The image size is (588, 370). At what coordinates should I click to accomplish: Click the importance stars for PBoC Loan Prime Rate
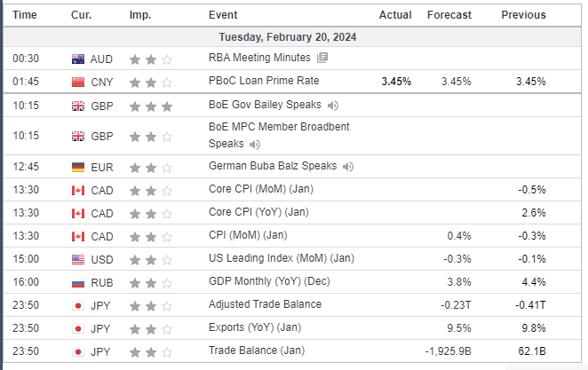[x=151, y=82]
